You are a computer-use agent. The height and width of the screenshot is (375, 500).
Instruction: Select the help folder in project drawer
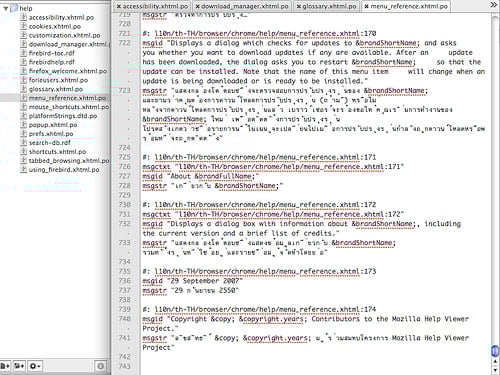coord(26,8)
